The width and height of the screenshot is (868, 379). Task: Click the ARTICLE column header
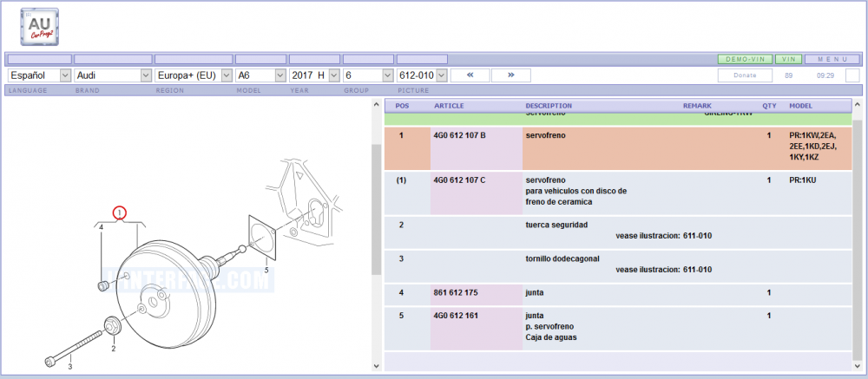(449, 106)
